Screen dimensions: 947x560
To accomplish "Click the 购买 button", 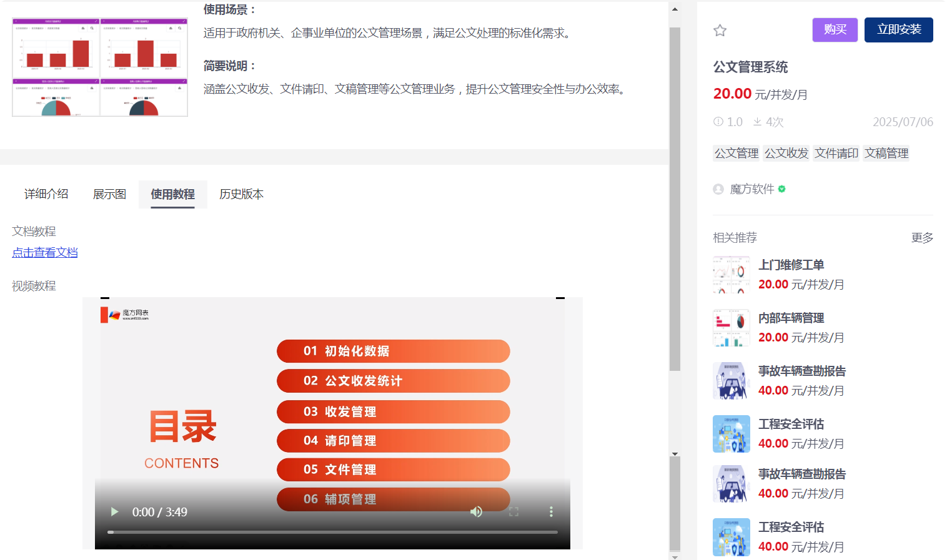I will tap(835, 30).
